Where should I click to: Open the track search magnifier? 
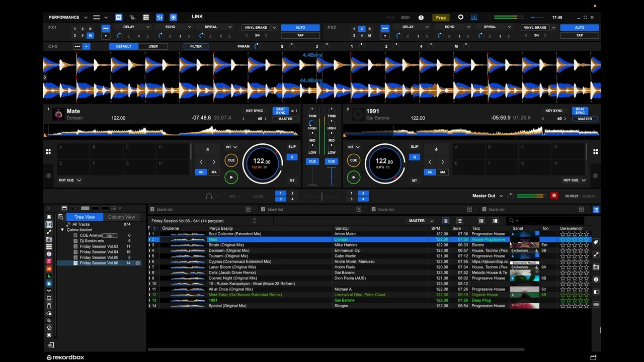[512, 221]
